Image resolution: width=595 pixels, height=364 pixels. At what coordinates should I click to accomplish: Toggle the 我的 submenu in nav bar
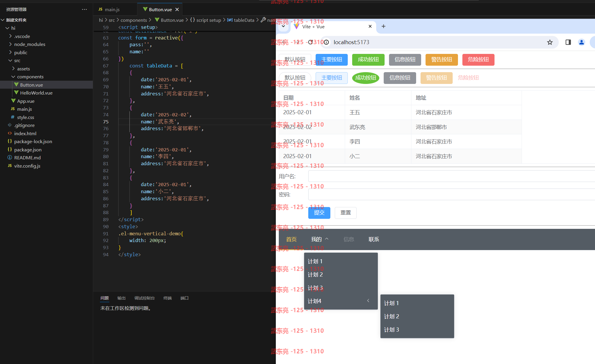[x=320, y=239]
